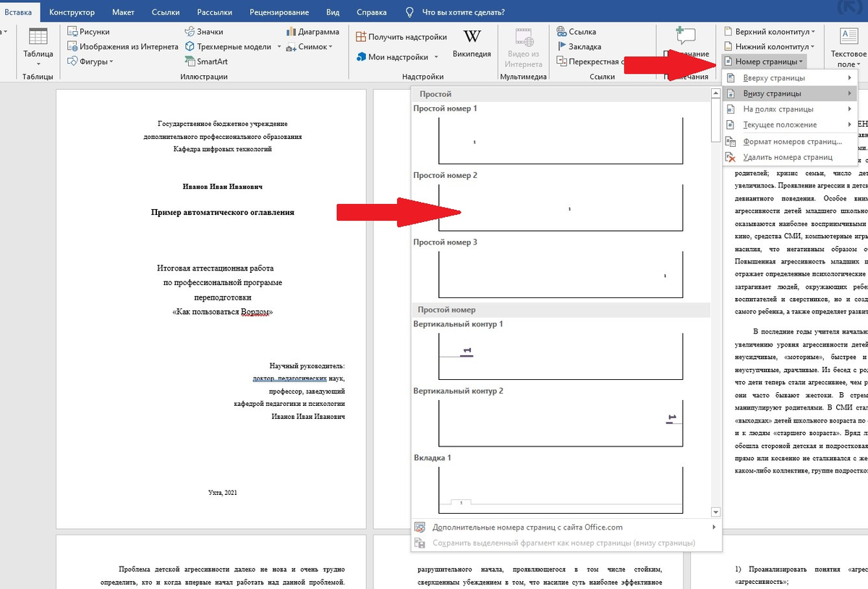This screenshot has height=589, width=868.
Task: Click the gallery scrollbar up arrow
Action: pos(716,93)
